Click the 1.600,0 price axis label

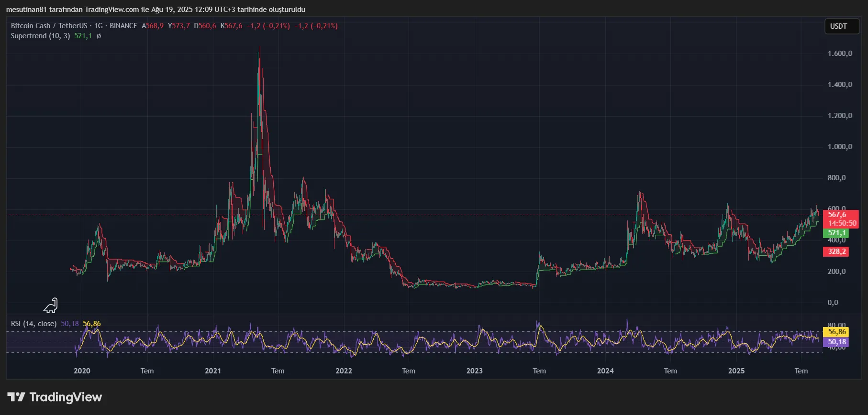pos(840,54)
